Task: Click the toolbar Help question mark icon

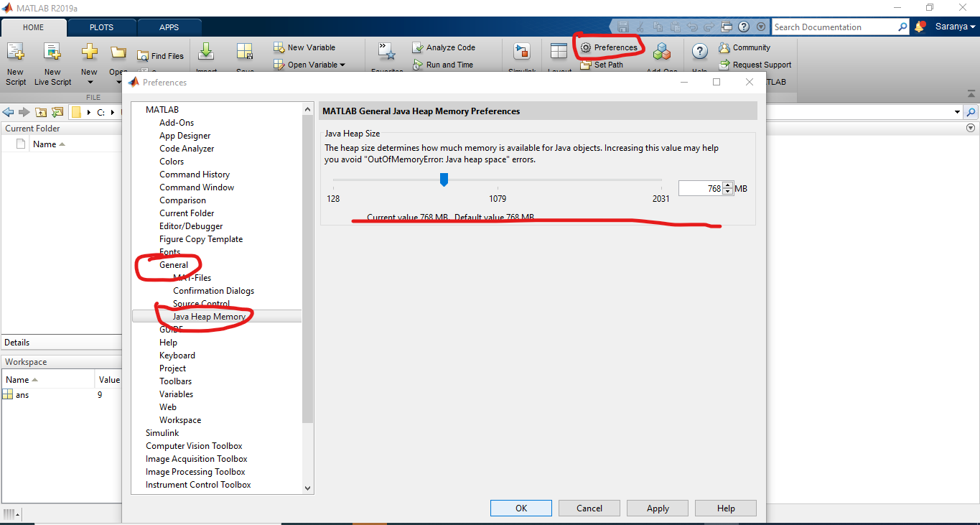Action: point(699,51)
